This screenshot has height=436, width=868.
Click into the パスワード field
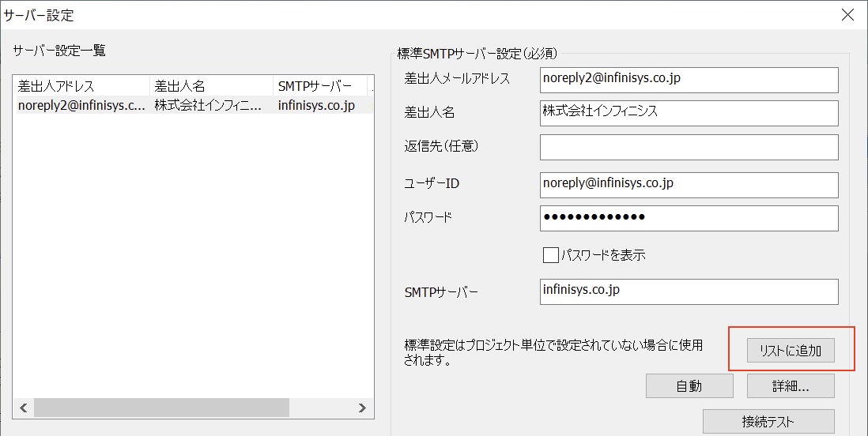pyautogui.click(x=688, y=218)
